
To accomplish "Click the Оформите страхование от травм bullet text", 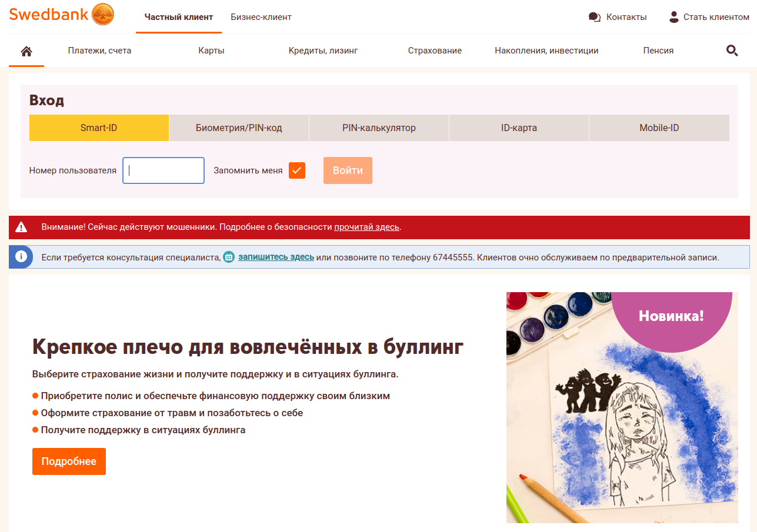I will [172, 413].
